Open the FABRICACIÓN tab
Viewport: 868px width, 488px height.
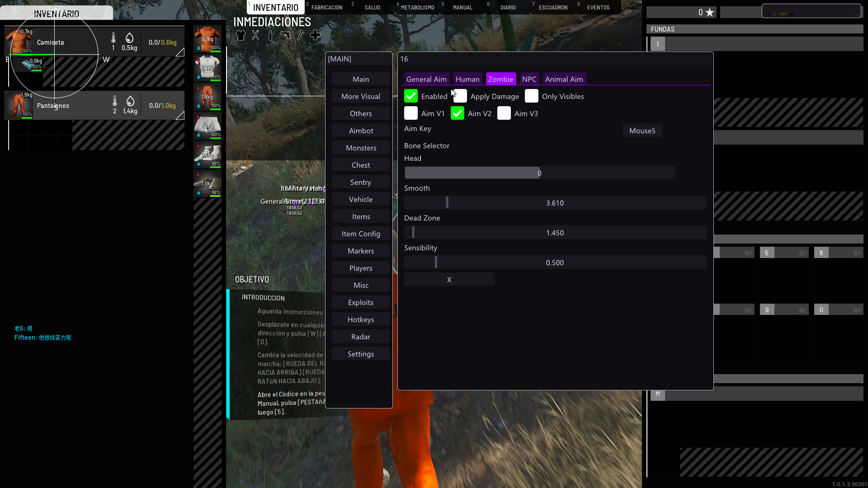327,8
